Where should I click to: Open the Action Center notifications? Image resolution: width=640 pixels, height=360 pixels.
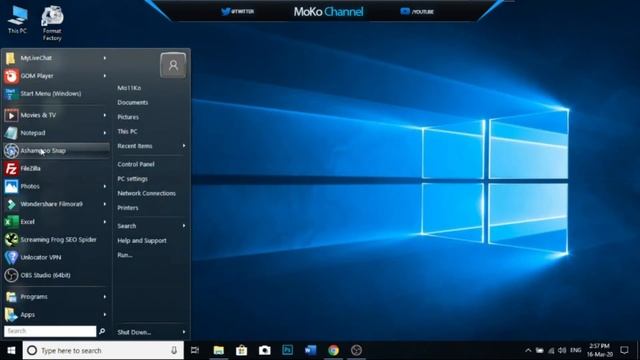(624, 350)
